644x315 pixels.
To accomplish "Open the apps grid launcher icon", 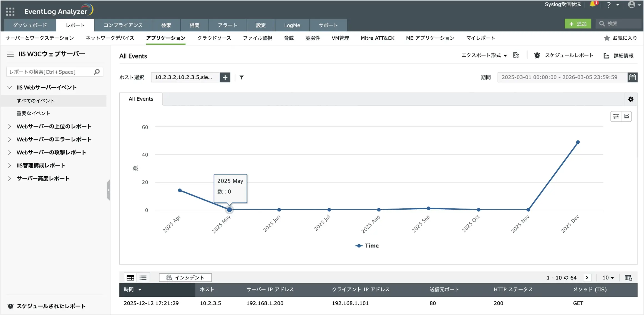I will (10, 11).
